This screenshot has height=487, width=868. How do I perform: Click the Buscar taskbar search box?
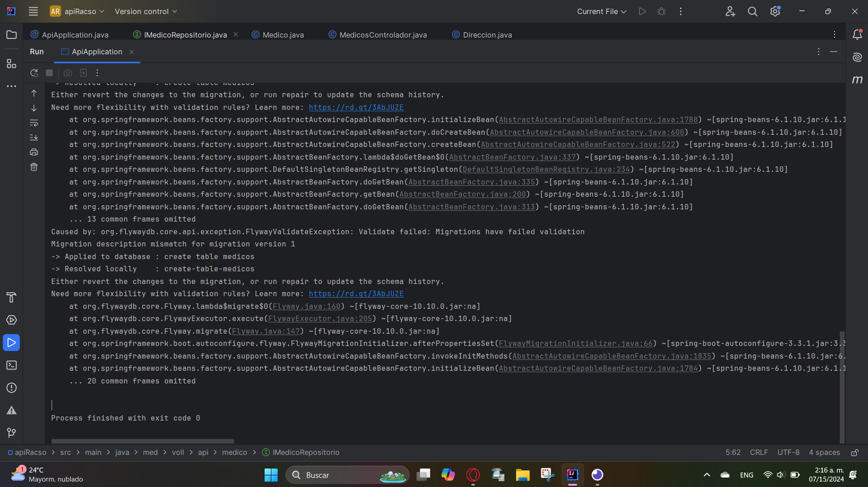click(x=347, y=475)
